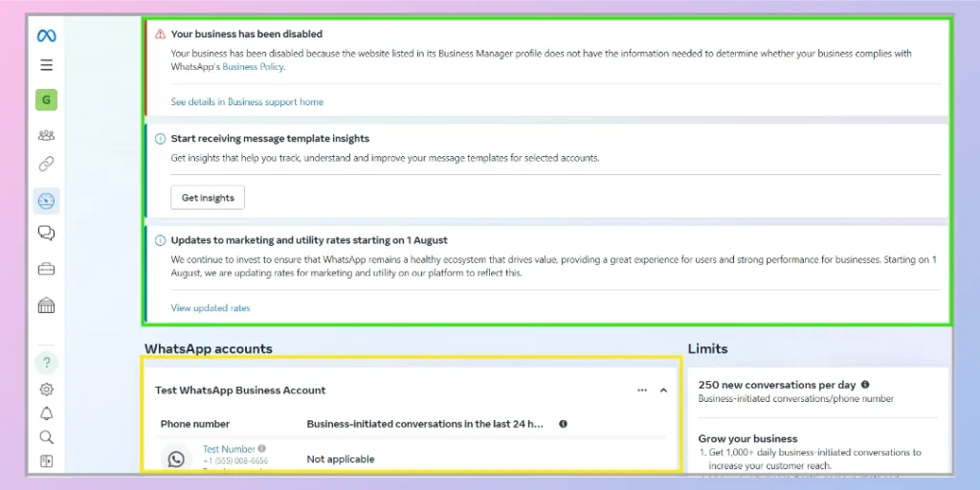Open the Test Number link
The width and height of the screenshot is (980, 490).
[x=229, y=449]
